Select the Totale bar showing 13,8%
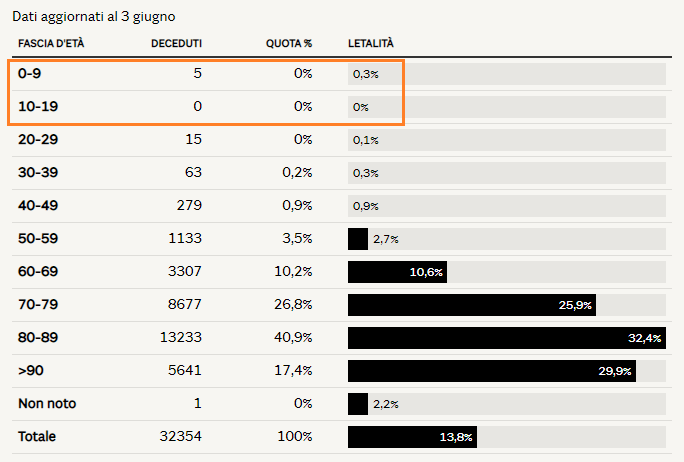This screenshot has width=684, height=462. (411, 437)
